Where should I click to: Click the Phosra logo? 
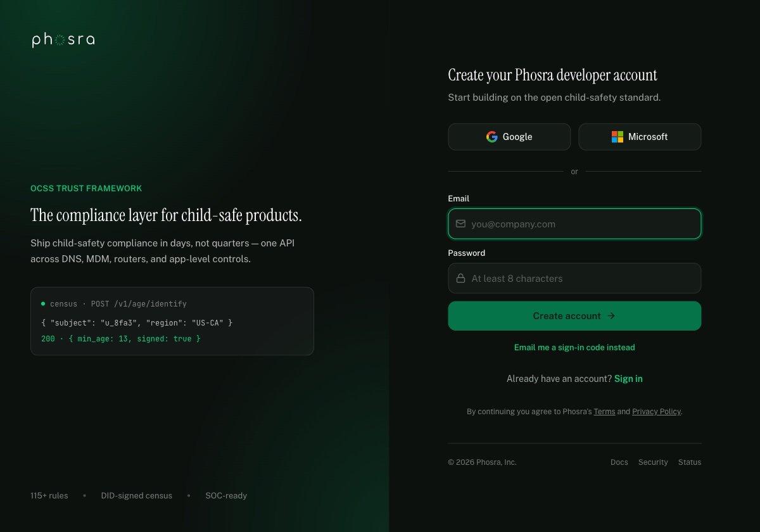(x=63, y=41)
